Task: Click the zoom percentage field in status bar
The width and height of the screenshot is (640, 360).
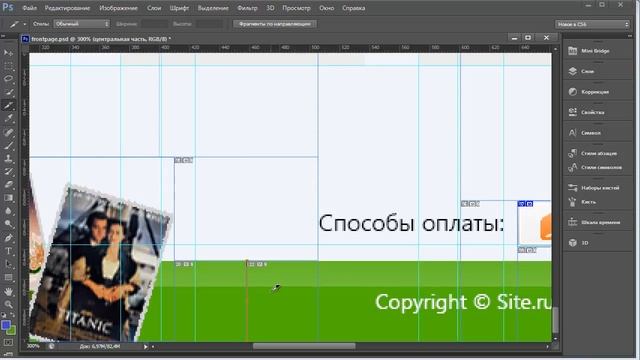Action: pos(33,346)
